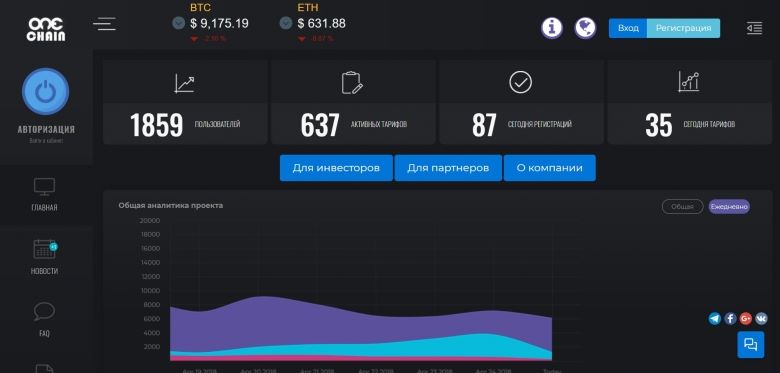Viewport: 780px width, 373px height.
Task: Open the VK social link icon
Action: click(761, 319)
